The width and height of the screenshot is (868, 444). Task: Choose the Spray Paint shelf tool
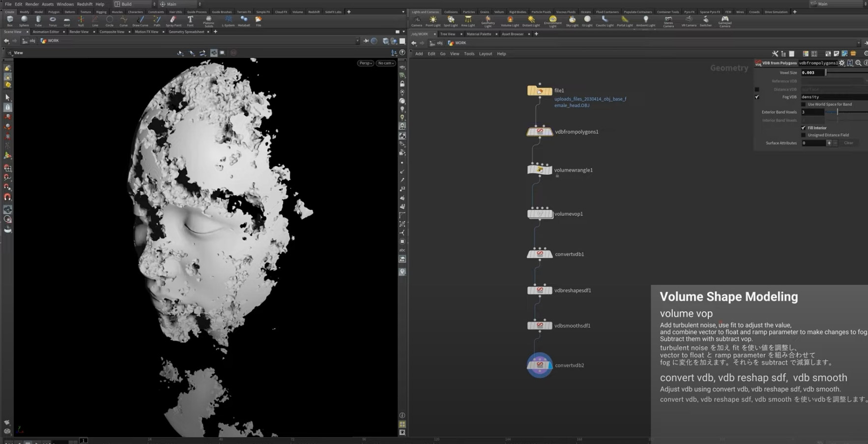tap(173, 21)
